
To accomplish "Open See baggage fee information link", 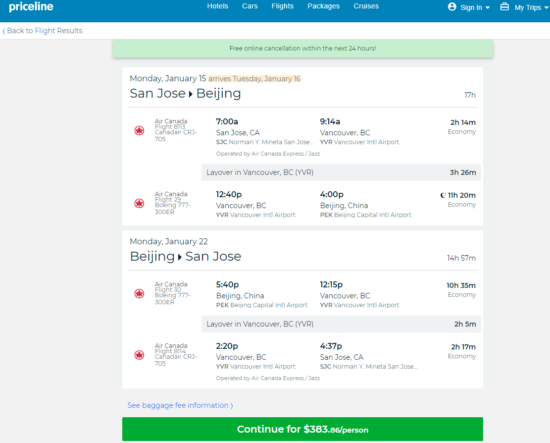I will tap(180, 405).
